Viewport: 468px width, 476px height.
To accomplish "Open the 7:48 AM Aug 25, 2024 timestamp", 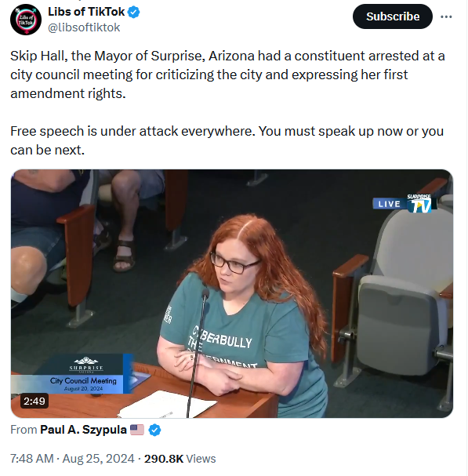I will click(x=72, y=459).
